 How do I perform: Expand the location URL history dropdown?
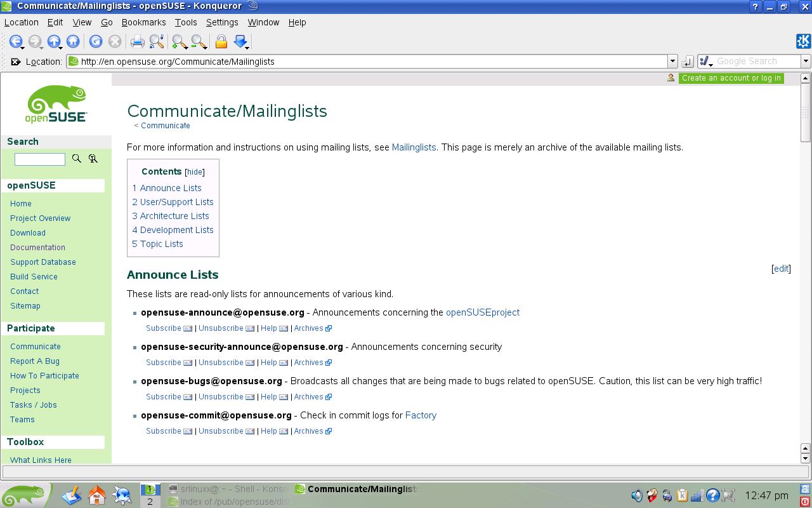point(672,62)
